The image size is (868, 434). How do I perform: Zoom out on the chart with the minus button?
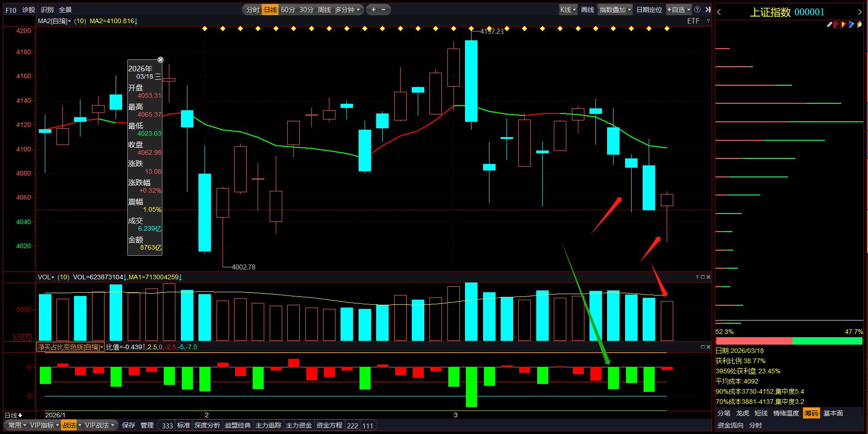(x=384, y=10)
